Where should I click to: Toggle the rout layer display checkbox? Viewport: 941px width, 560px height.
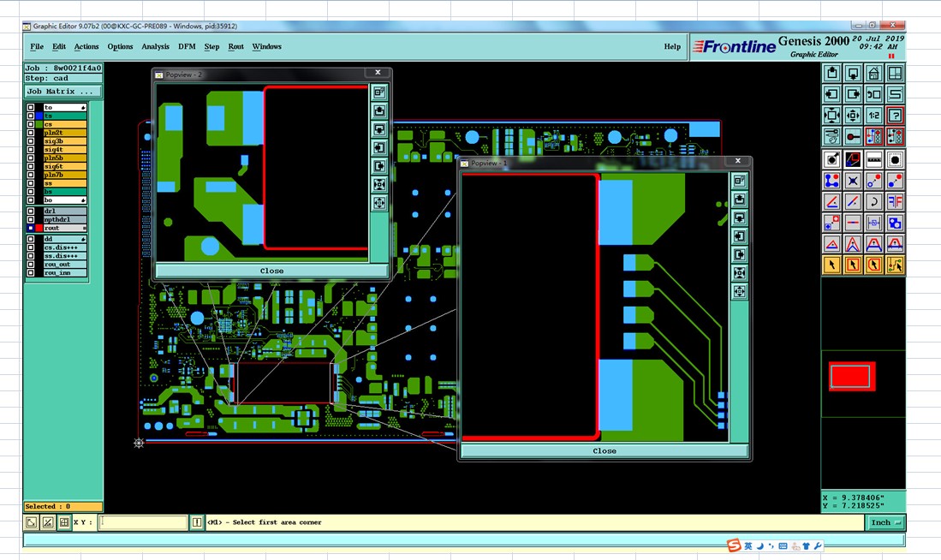31,228
